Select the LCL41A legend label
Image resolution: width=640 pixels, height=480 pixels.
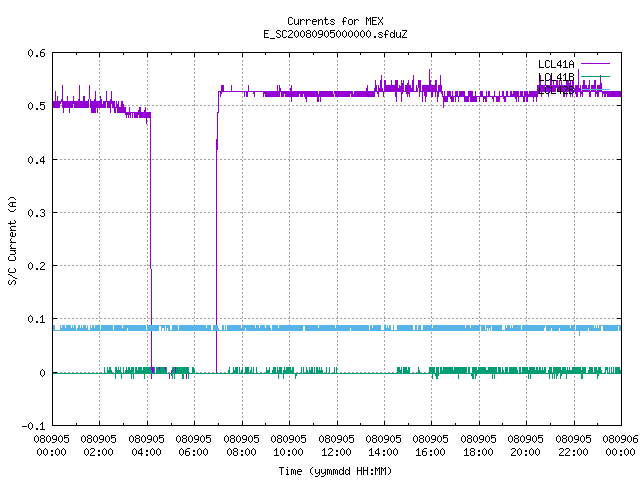pyautogui.click(x=556, y=64)
